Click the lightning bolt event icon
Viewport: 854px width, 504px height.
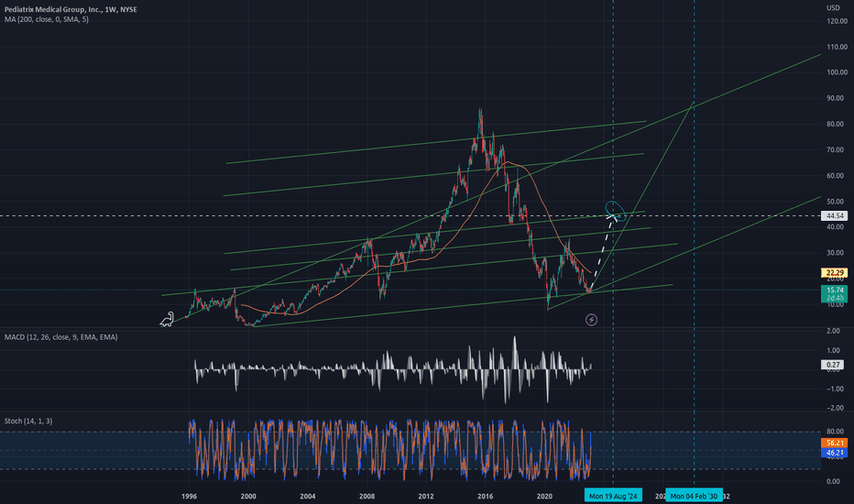tap(592, 320)
